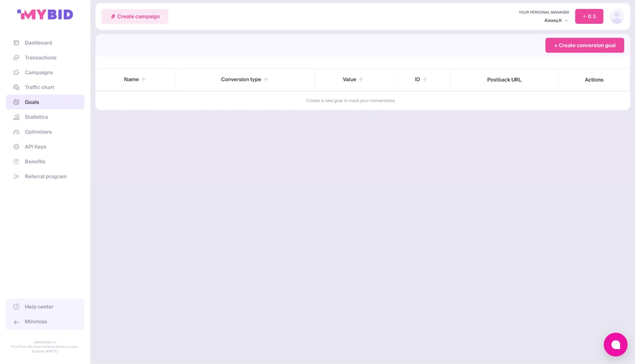Click the Postback URL column header
635x364 pixels.
(504, 80)
